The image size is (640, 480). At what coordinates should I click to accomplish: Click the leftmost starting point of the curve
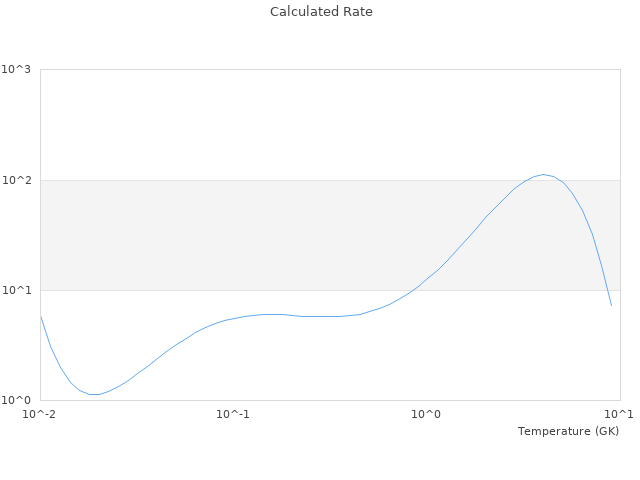(x=40, y=316)
